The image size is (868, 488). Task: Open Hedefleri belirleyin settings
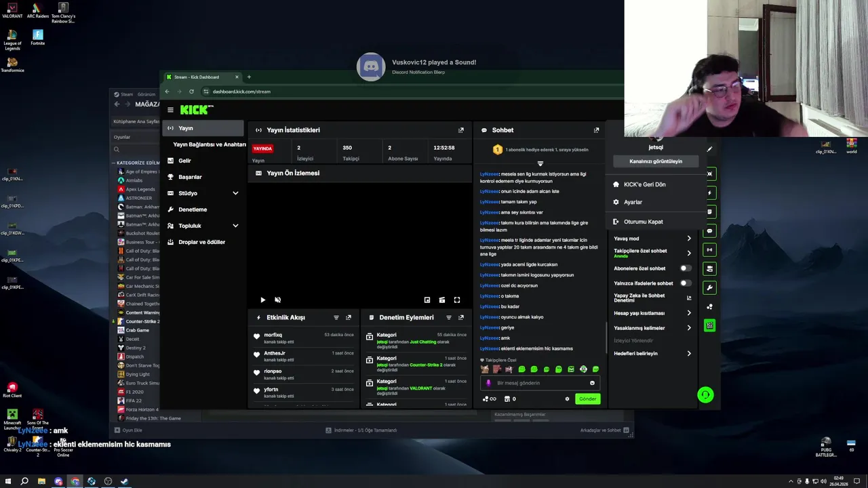coord(652,354)
